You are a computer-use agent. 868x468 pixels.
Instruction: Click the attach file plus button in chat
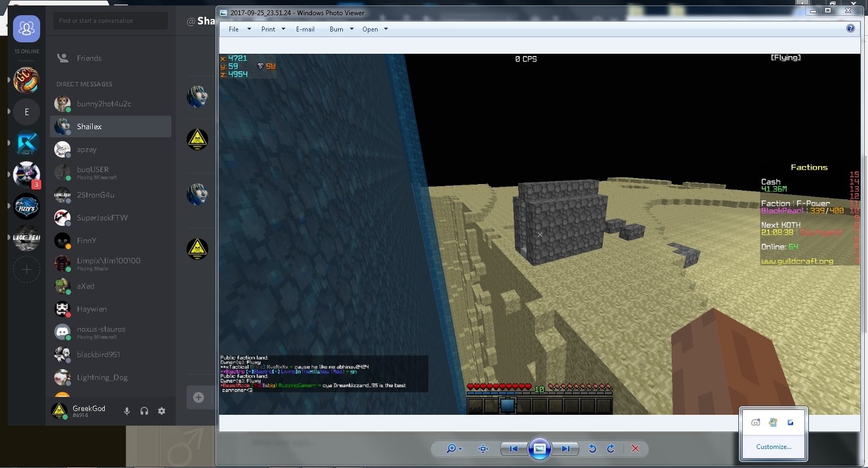(x=199, y=397)
